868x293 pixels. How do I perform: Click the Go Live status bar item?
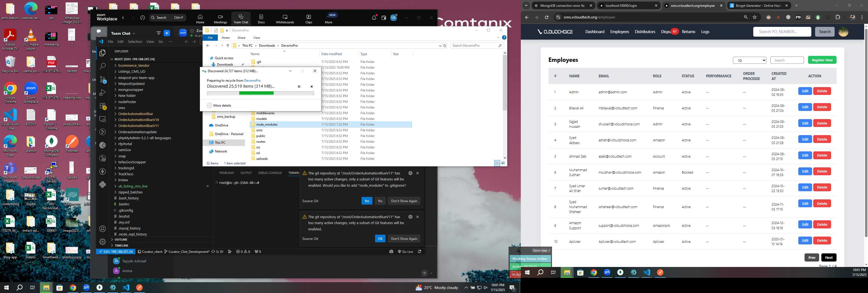pos(405,251)
